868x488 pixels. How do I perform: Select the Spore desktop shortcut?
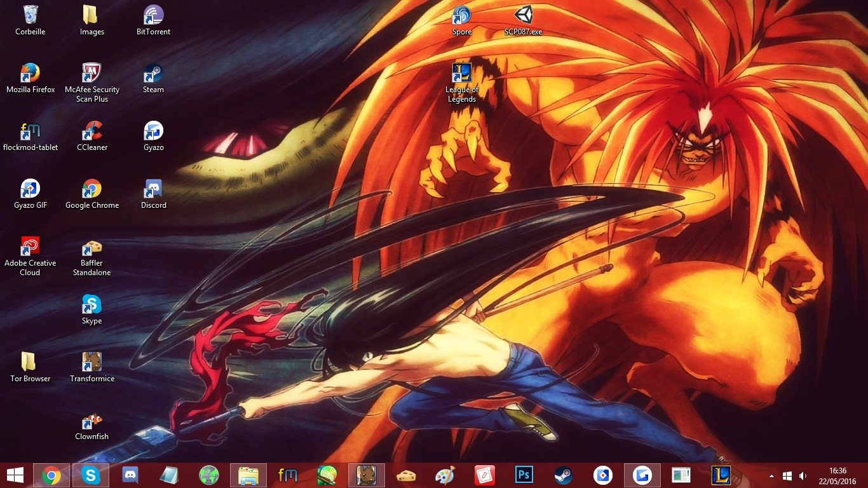point(462,20)
